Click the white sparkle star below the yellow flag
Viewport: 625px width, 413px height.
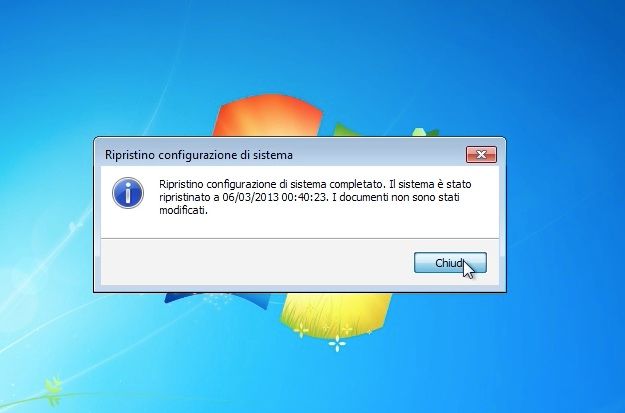[x=337, y=343]
